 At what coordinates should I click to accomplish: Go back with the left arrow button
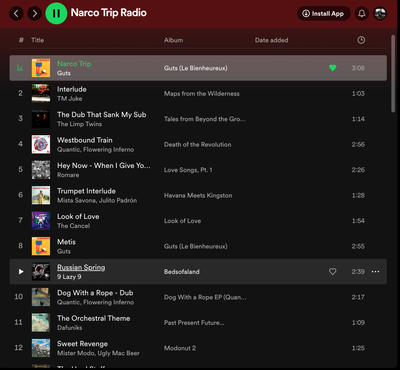click(16, 13)
